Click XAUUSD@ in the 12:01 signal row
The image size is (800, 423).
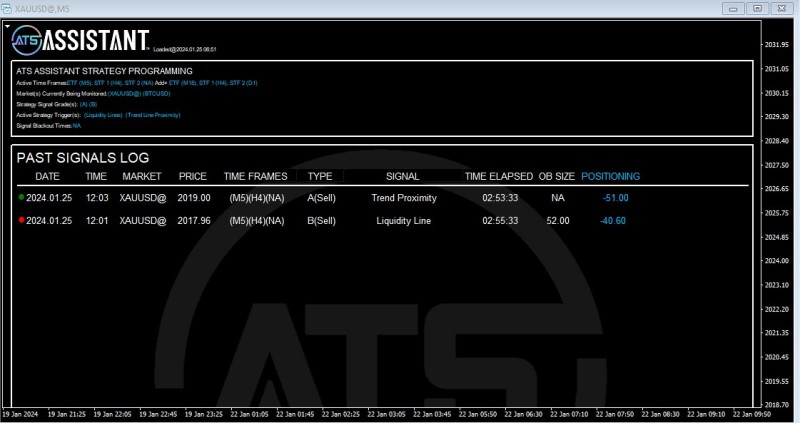click(x=143, y=221)
